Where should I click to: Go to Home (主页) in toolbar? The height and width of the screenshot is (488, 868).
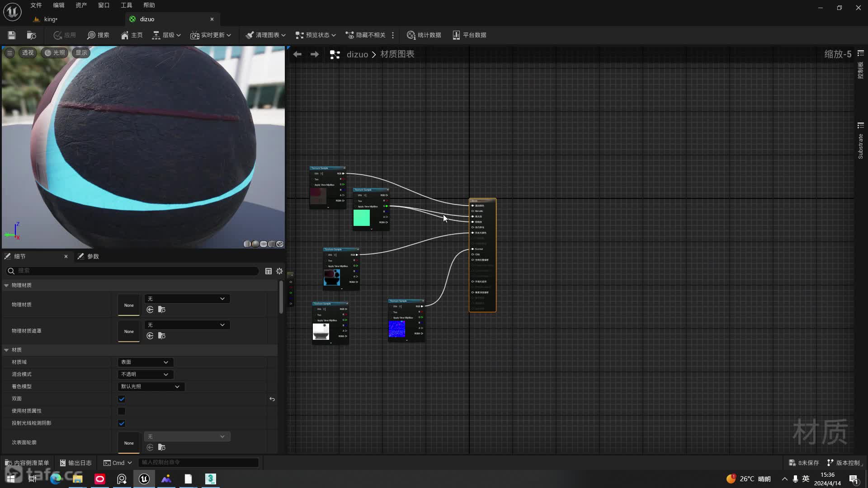click(x=132, y=35)
